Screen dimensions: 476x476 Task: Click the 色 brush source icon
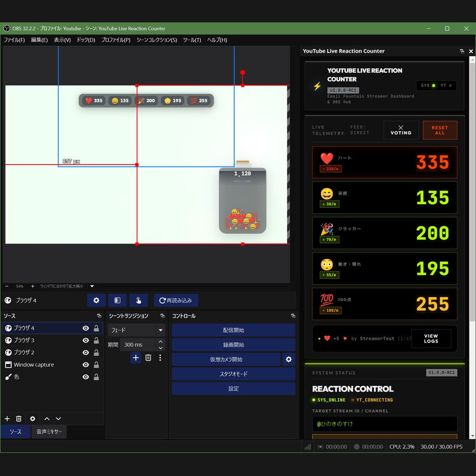click(8, 377)
